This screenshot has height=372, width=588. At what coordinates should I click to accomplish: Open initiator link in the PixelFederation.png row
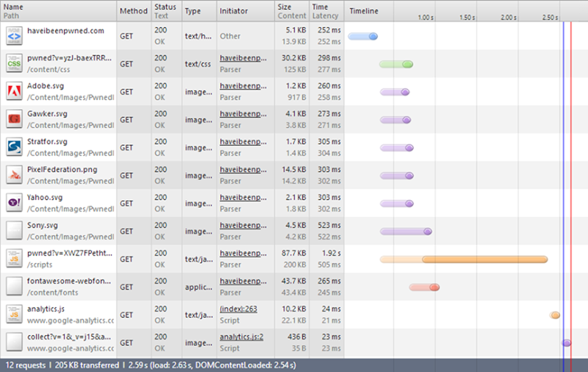243,170
